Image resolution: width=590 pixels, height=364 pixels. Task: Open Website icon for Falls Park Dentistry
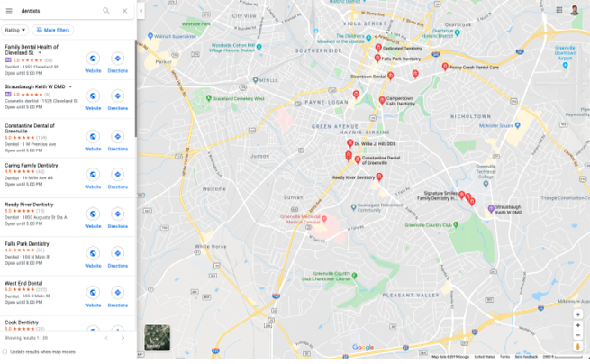point(93,253)
